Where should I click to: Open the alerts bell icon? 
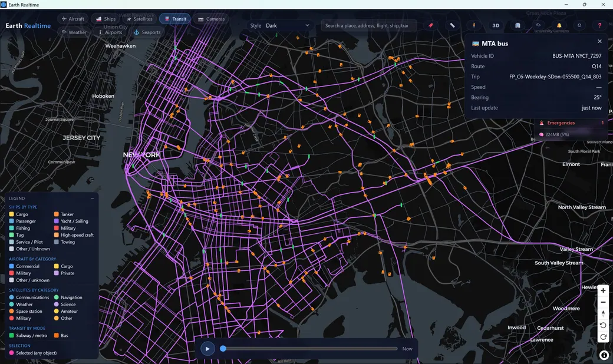click(559, 25)
